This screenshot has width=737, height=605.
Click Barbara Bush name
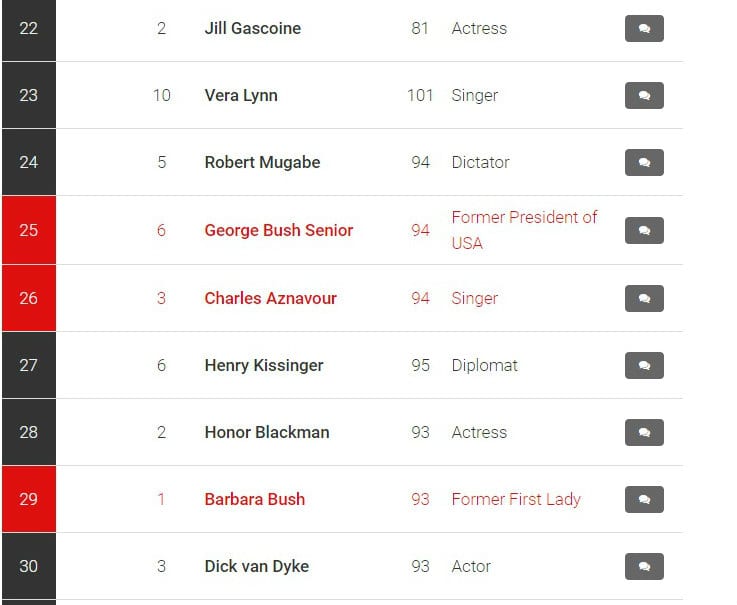point(255,499)
